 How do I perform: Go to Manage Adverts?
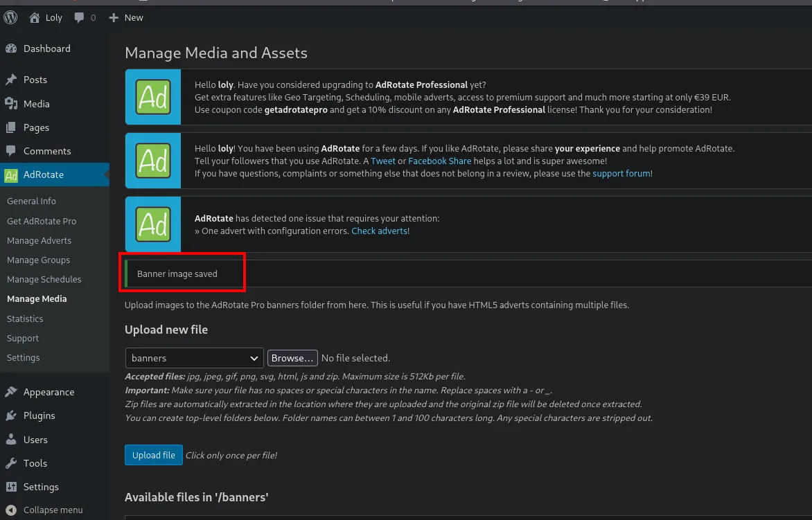point(39,240)
